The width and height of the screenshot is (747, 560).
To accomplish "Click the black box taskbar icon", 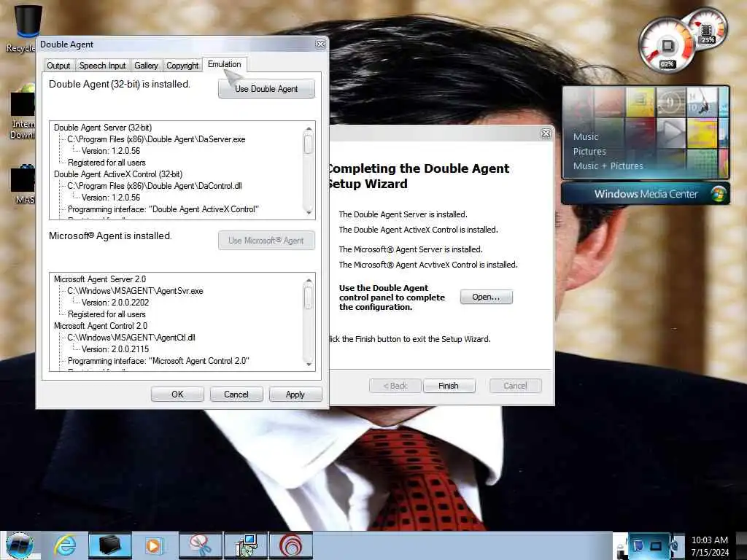I will pyautogui.click(x=109, y=545).
